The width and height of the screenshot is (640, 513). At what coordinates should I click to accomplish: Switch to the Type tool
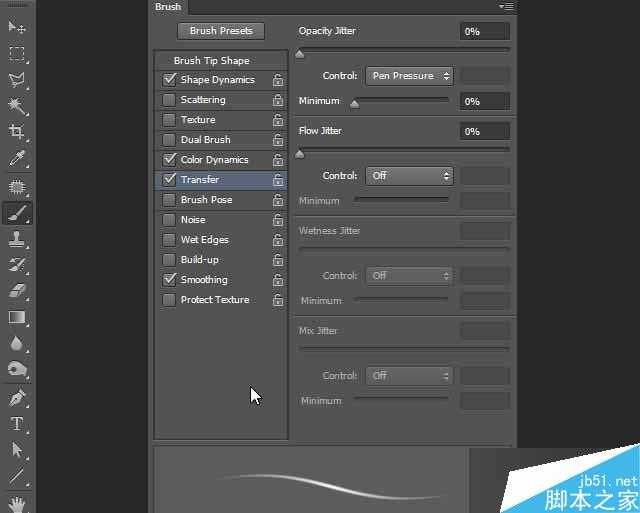pos(17,423)
